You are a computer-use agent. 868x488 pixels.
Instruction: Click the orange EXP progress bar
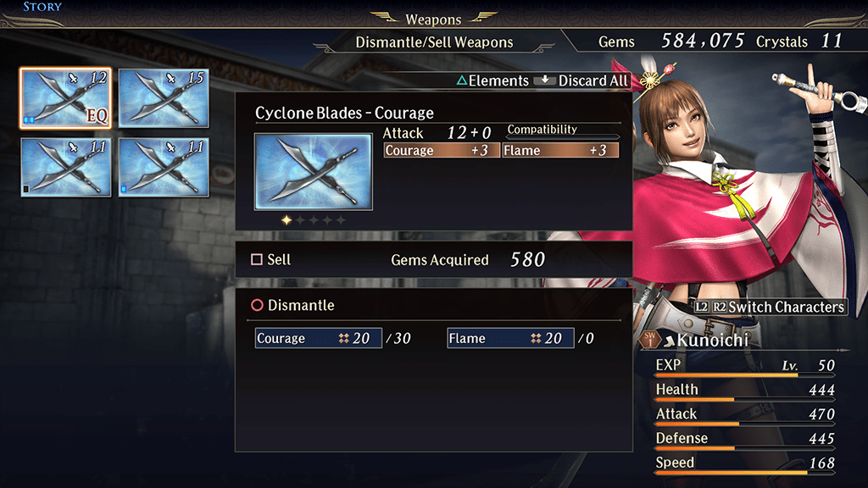pyautogui.click(x=744, y=375)
